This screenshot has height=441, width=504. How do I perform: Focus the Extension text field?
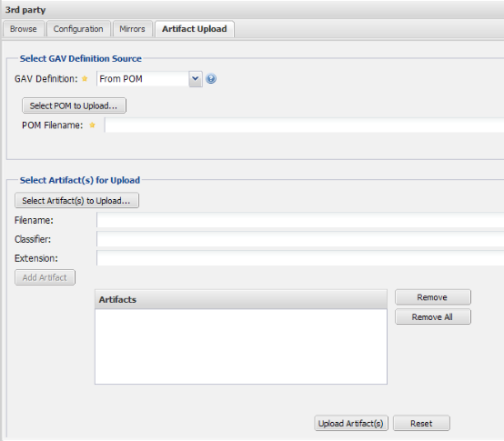(300, 258)
